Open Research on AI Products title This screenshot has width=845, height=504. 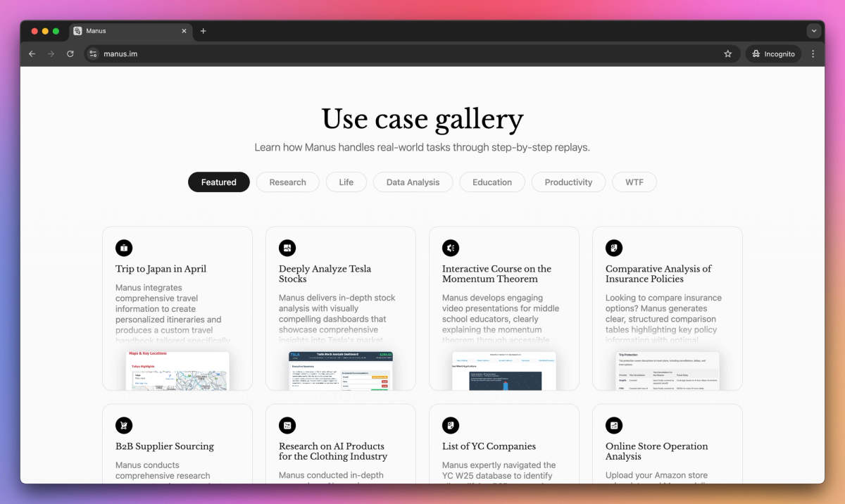pyautogui.click(x=333, y=451)
